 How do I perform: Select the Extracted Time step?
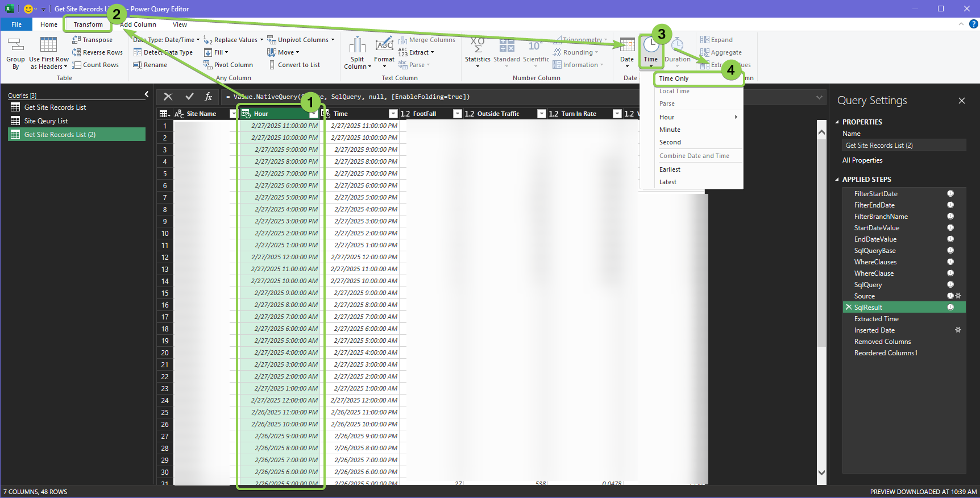pos(904,319)
